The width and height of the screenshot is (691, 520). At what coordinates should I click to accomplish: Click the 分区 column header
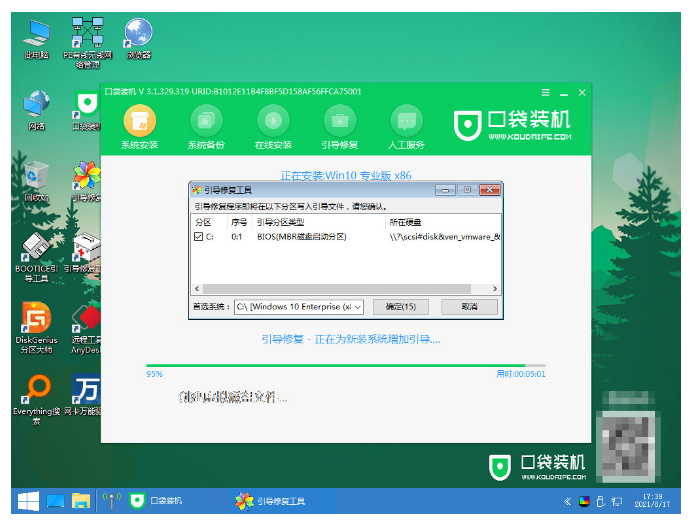pos(209,222)
